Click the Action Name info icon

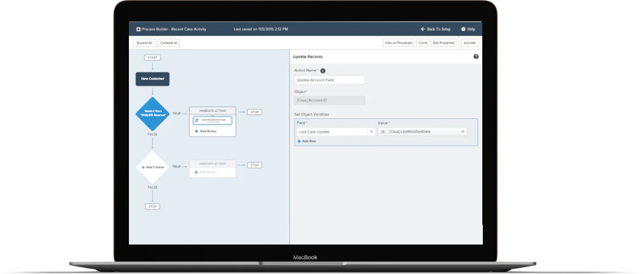click(x=323, y=71)
